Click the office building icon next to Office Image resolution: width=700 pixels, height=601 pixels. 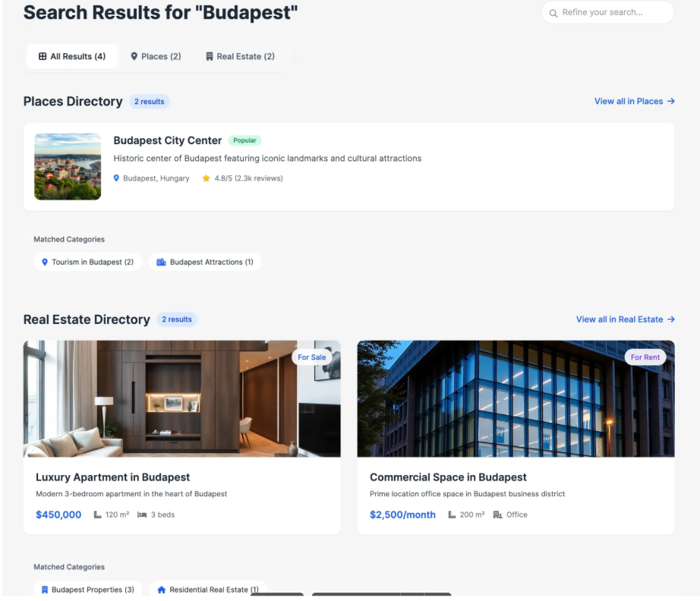click(x=497, y=514)
